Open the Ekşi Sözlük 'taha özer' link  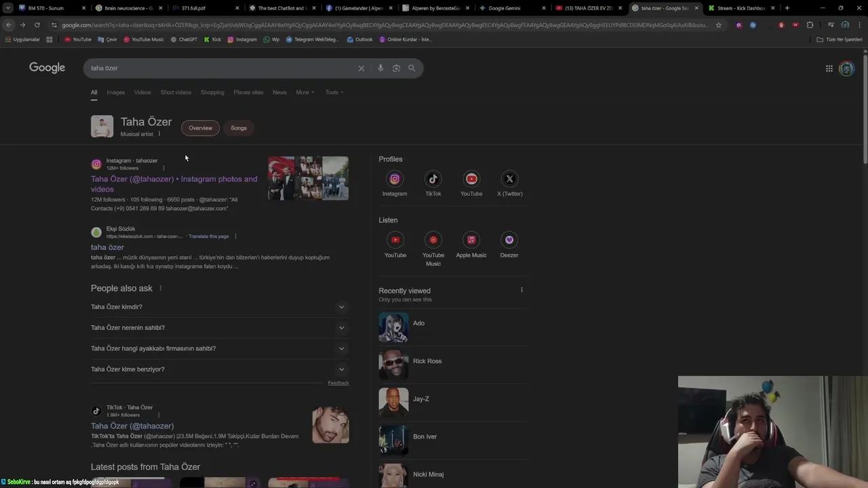(x=107, y=247)
